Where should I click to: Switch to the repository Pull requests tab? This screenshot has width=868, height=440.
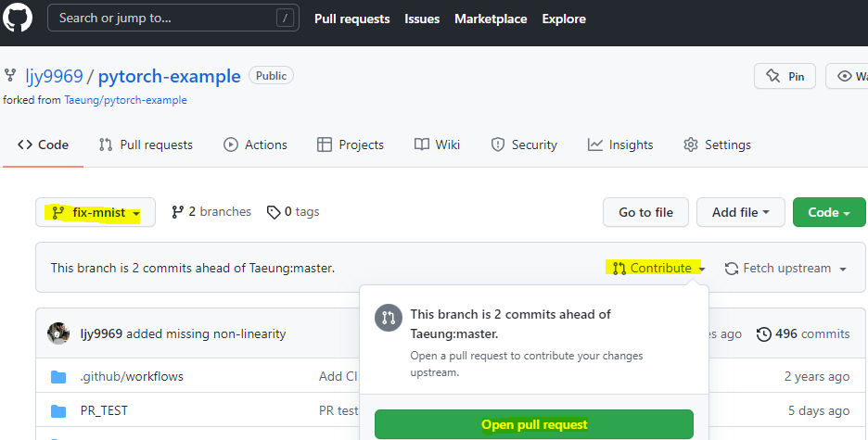point(146,145)
